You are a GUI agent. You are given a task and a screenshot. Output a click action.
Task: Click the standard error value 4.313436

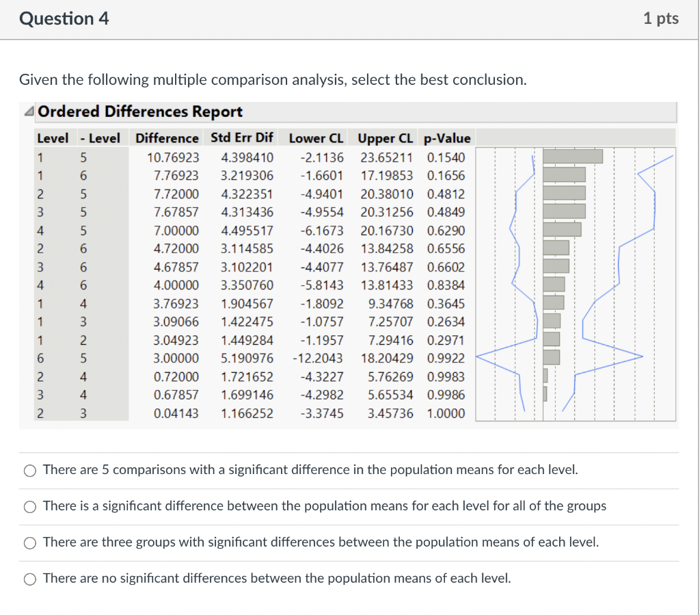click(247, 212)
